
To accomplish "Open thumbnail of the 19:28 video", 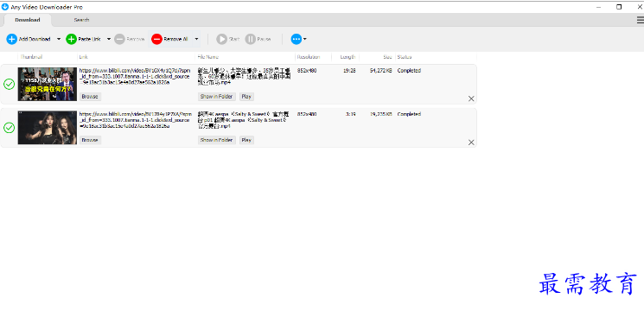I will [x=48, y=84].
